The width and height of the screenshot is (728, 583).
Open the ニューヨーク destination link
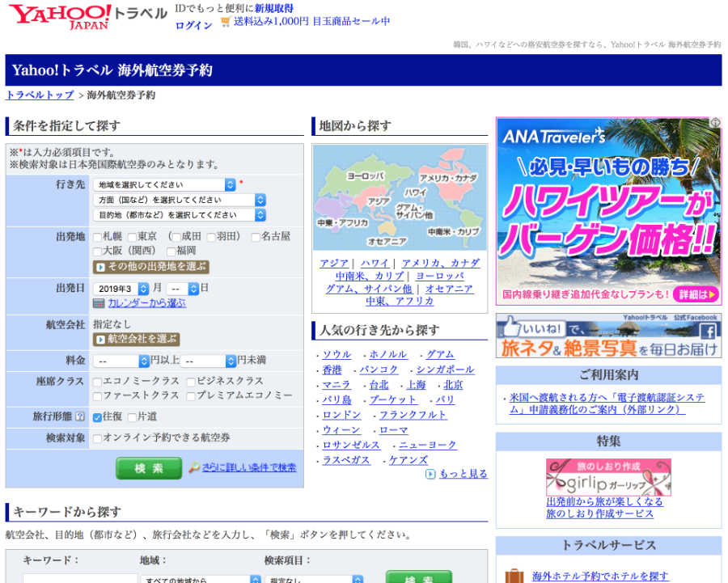pos(428,446)
